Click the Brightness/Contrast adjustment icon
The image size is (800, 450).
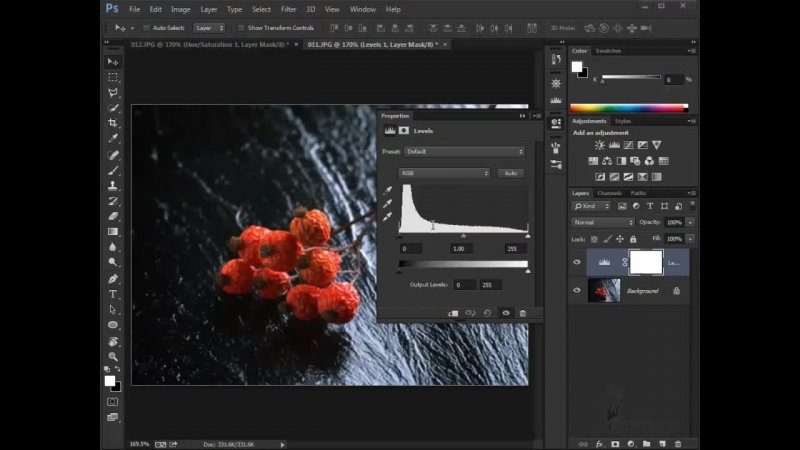pyautogui.click(x=599, y=146)
